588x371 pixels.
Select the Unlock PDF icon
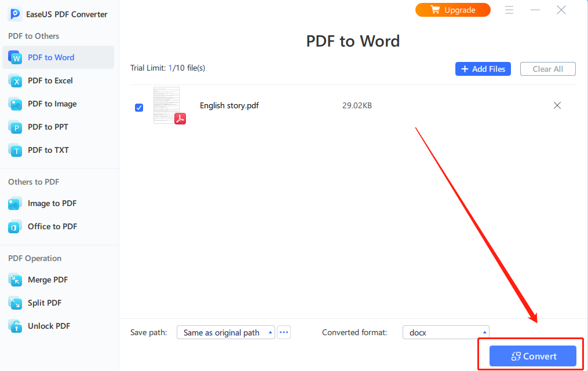16,326
